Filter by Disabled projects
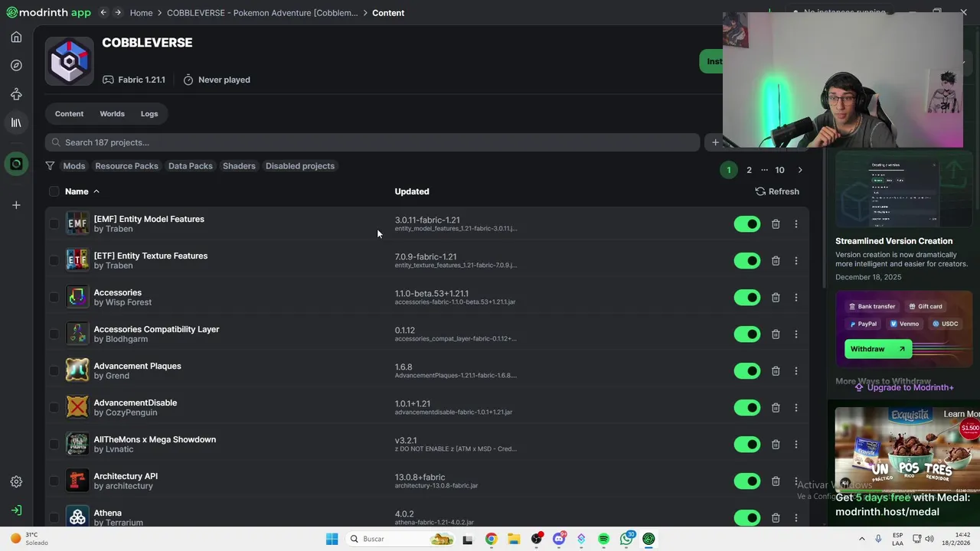980x551 pixels. point(300,165)
